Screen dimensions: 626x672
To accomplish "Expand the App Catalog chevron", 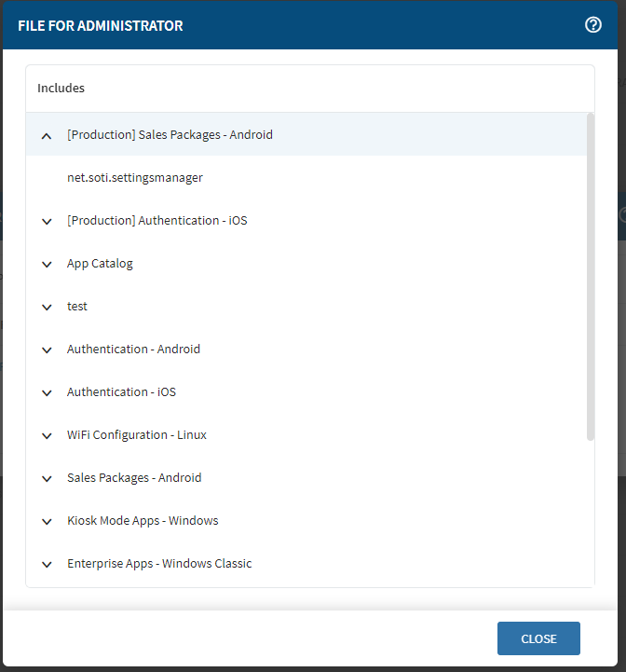I will (x=47, y=264).
